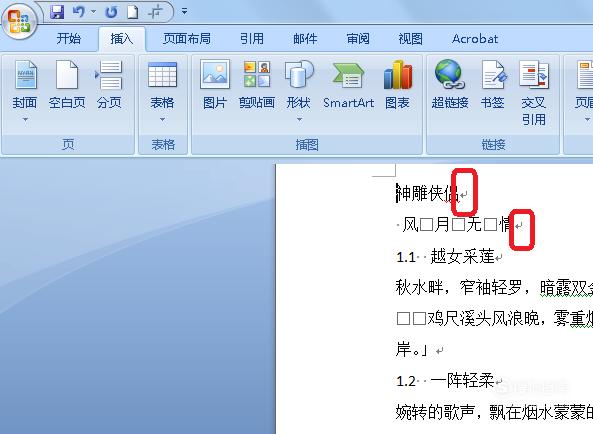
Task: Insert a cross-reference with 交叉引用
Action: (534, 93)
